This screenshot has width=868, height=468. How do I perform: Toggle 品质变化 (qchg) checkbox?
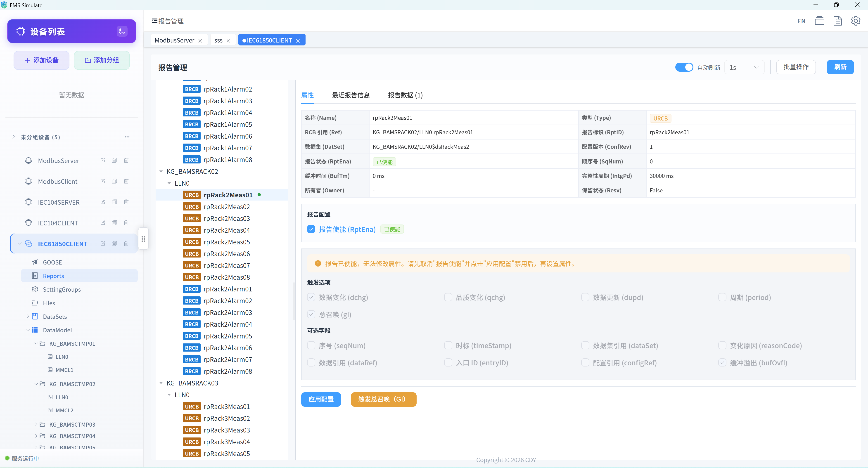[x=448, y=297]
